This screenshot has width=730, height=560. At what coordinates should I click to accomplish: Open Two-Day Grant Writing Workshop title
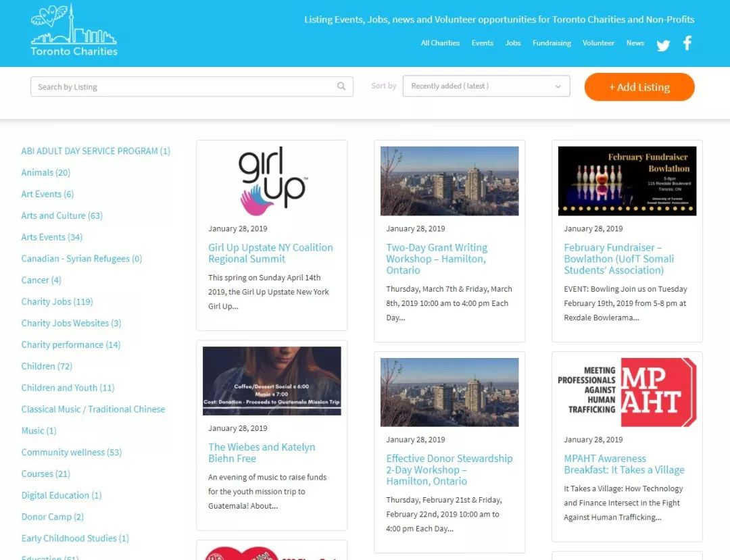(x=437, y=259)
